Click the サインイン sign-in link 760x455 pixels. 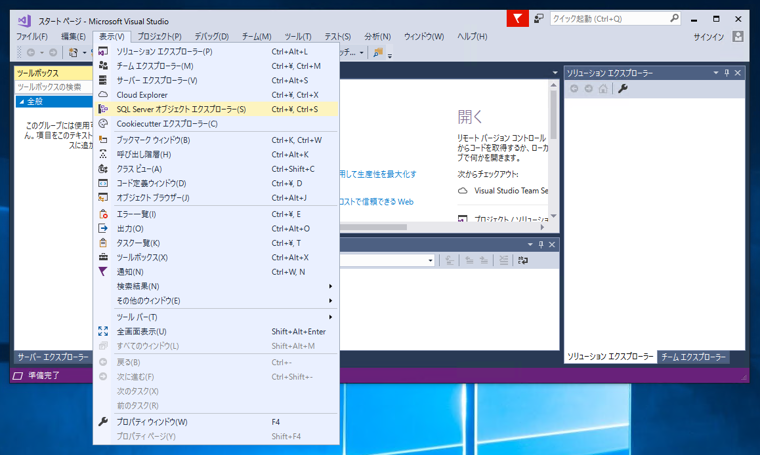(x=709, y=37)
